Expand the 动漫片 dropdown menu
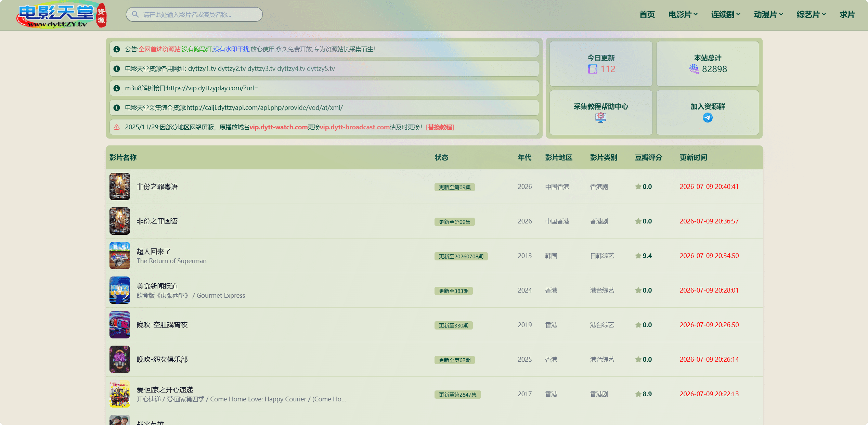Screen dimensions: 868x425 click(x=768, y=14)
